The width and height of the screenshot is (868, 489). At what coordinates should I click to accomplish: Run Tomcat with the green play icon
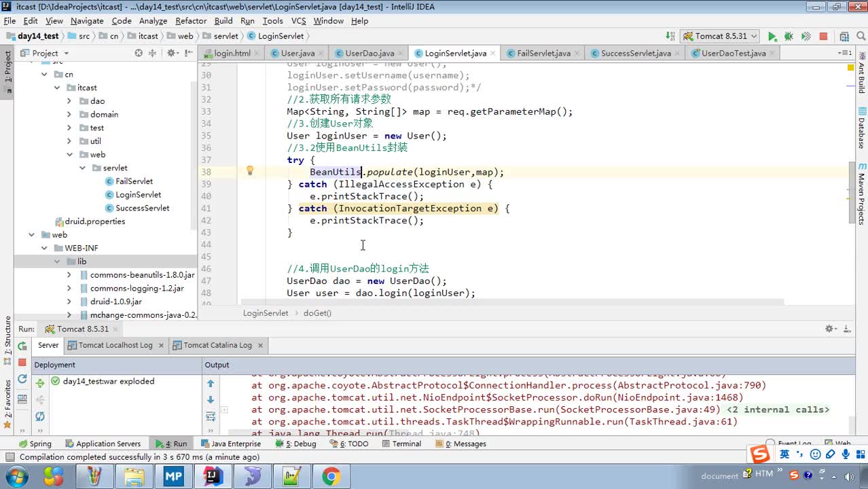[x=772, y=36]
